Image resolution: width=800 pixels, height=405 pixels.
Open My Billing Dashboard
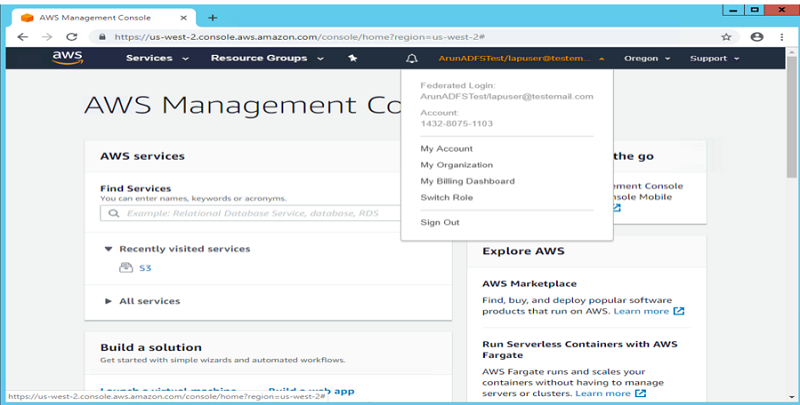(x=467, y=181)
